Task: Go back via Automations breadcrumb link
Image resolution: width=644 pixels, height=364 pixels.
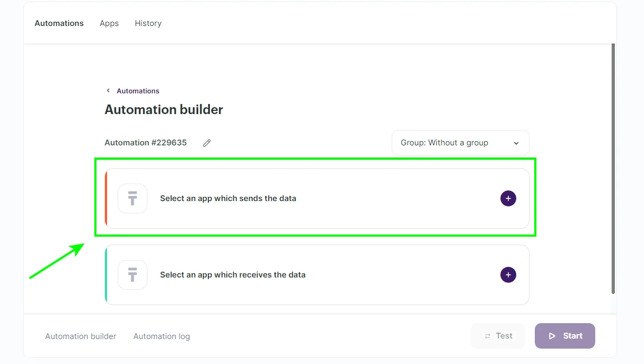Action: [x=138, y=91]
